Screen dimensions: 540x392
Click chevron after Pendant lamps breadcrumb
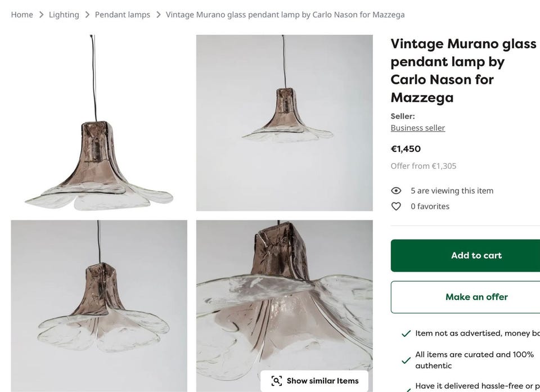point(158,15)
